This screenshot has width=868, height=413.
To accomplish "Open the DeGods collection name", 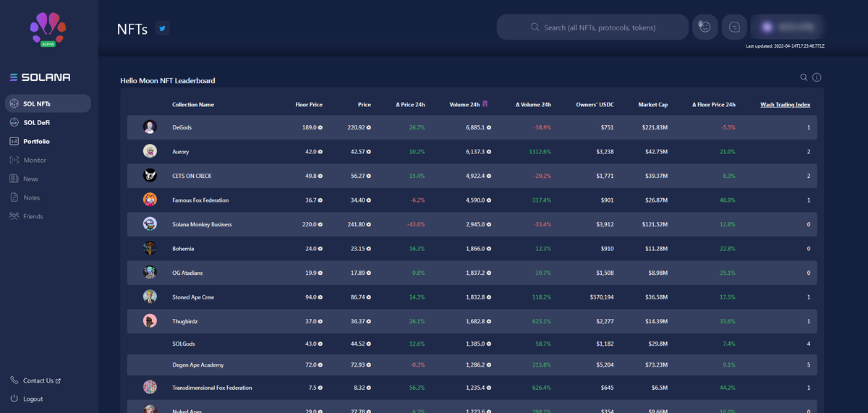I will pos(182,127).
